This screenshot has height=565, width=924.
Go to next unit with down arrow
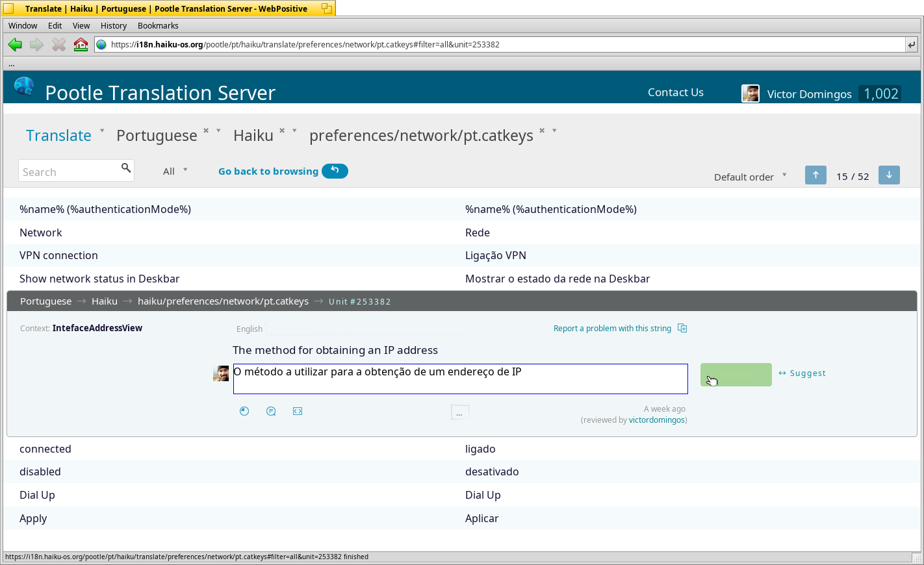[889, 175]
